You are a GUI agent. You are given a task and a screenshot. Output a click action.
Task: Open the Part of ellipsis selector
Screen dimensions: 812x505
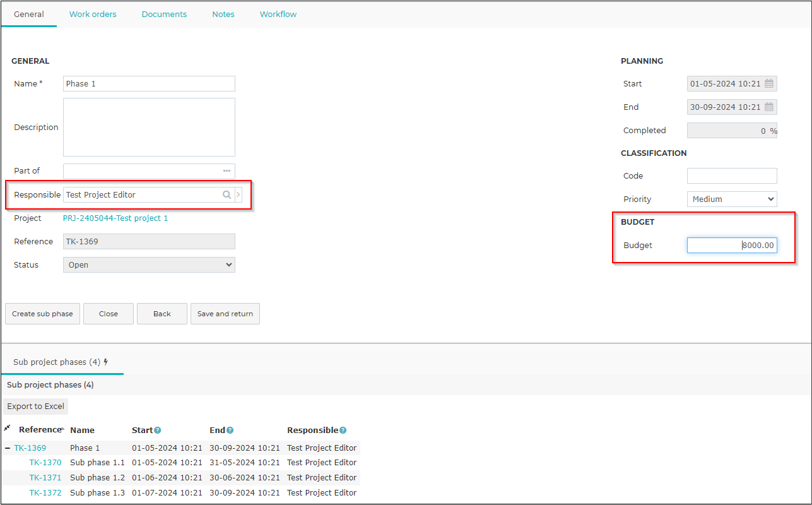click(x=227, y=171)
